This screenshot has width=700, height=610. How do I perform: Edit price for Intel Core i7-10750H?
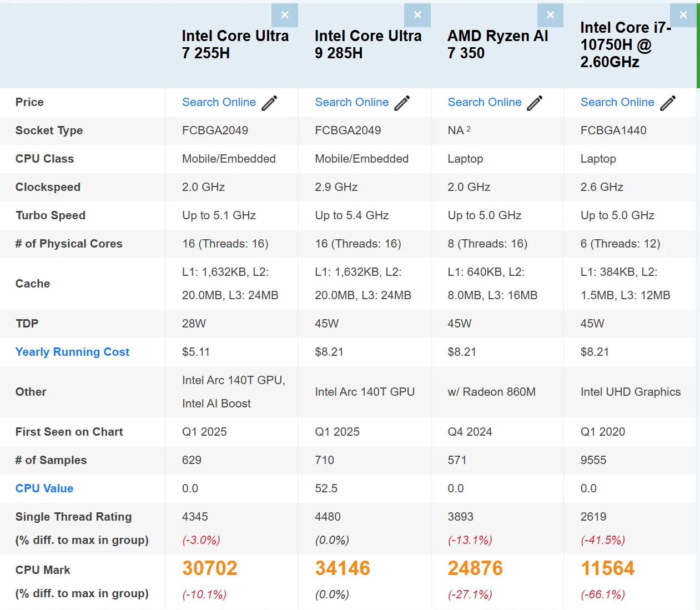coord(668,103)
